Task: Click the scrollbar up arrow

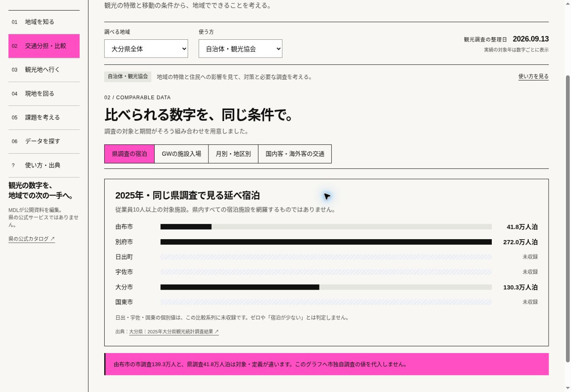Action: (568, 3)
